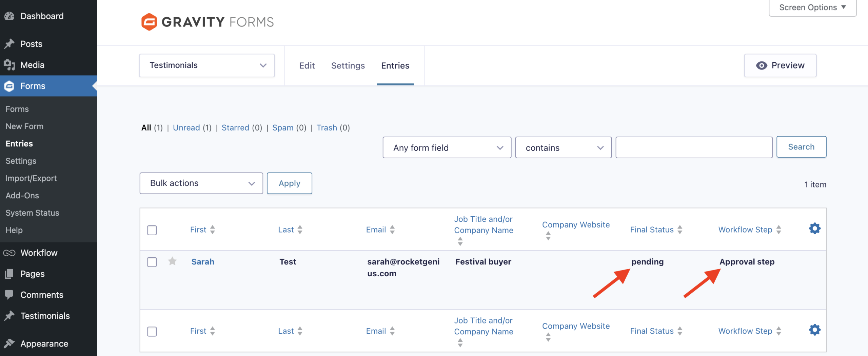The height and width of the screenshot is (356, 868).
Task: Click the Testimonials pin icon
Action: (9, 316)
